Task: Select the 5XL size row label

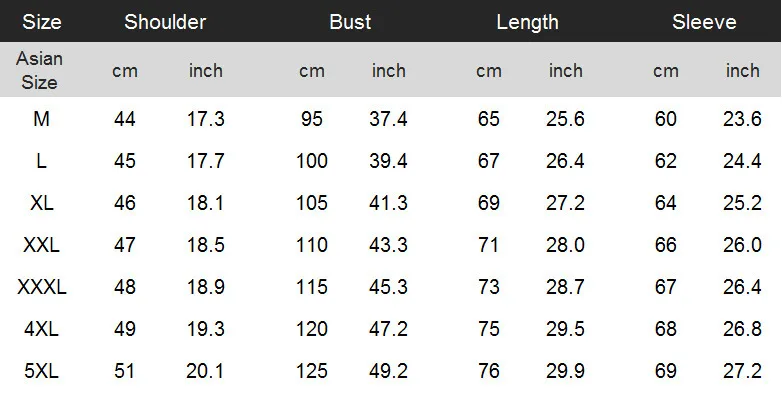Action: click(x=41, y=371)
